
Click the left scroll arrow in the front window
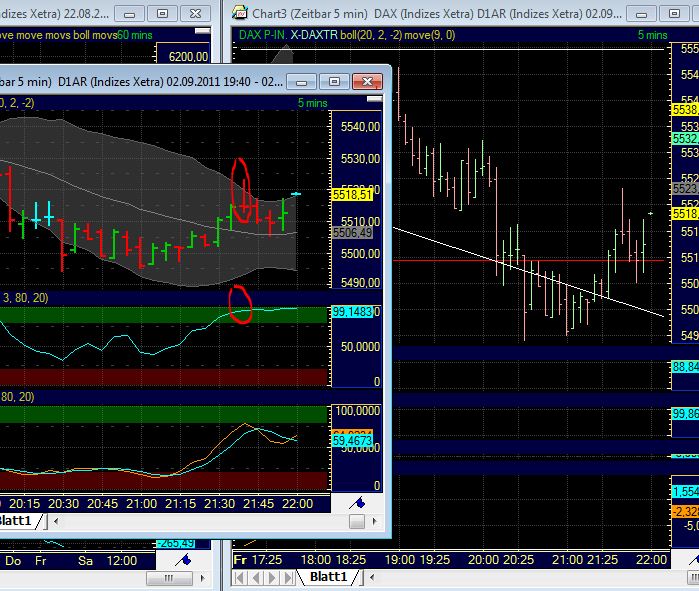click(56, 521)
